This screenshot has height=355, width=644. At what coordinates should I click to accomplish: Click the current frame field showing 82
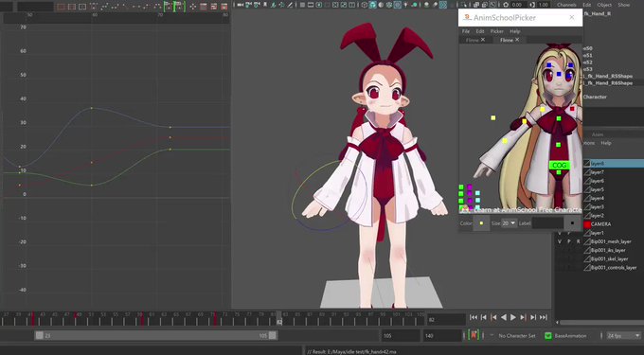tap(446, 319)
